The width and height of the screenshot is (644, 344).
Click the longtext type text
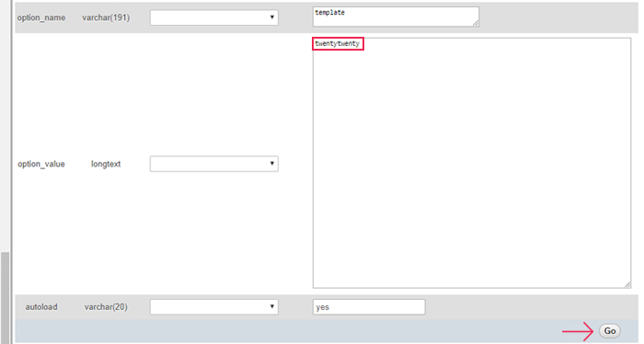pos(106,164)
